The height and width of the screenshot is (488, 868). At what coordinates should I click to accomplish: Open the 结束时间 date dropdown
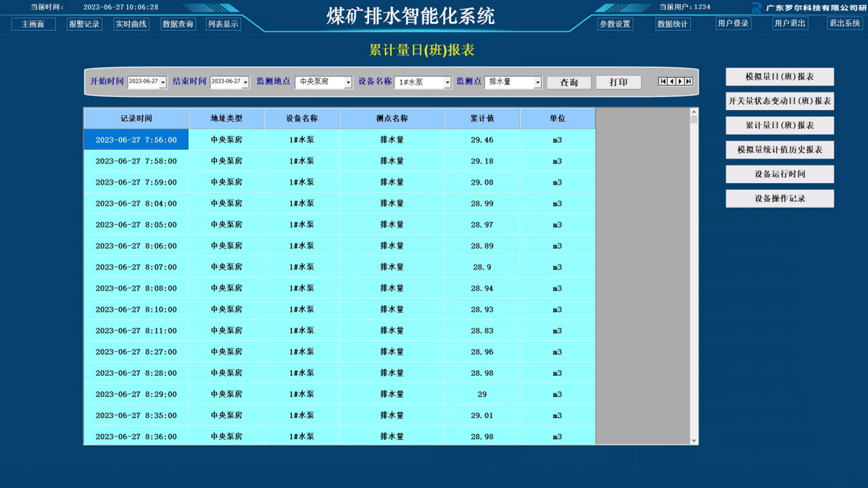coord(245,82)
